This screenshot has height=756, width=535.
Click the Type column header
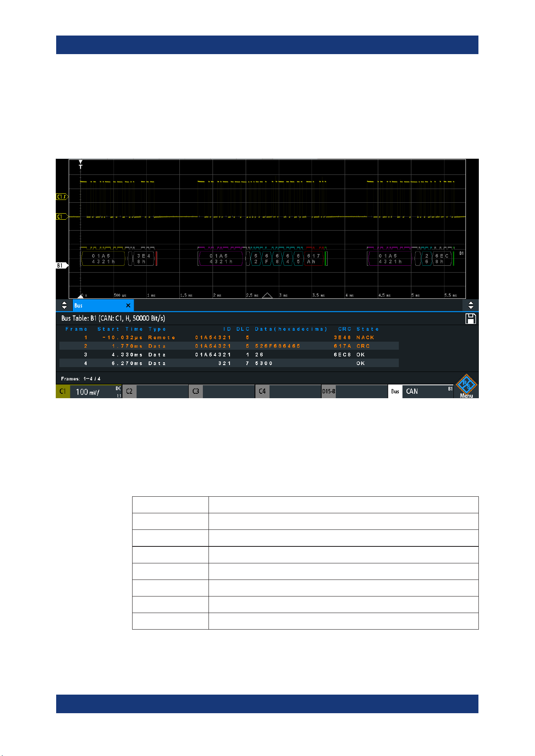click(157, 329)
